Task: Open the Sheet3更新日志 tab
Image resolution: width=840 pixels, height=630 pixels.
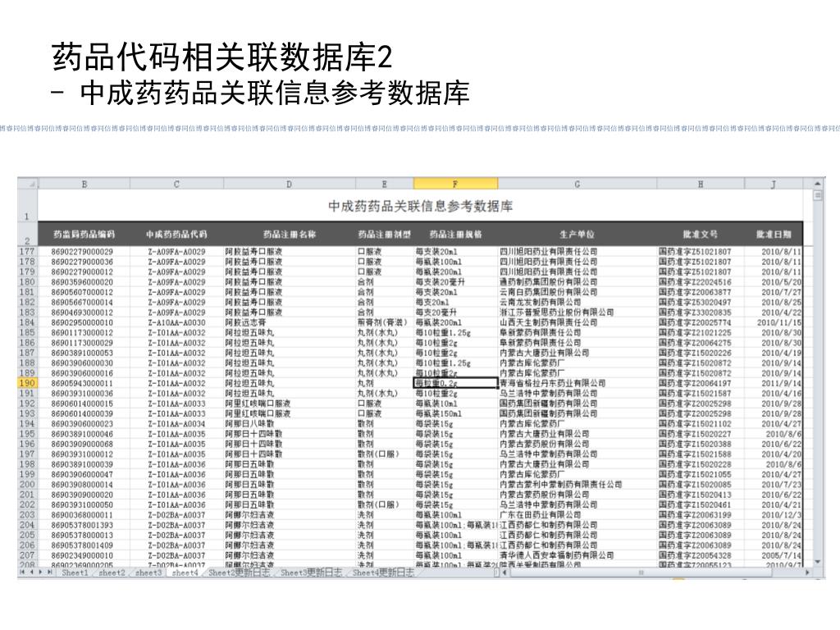Action: 311,573
